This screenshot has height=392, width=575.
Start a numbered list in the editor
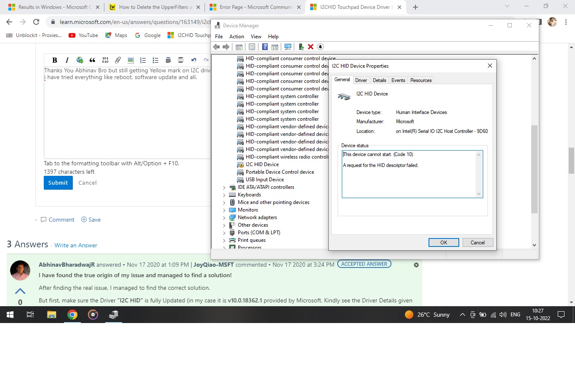[x=143, y=60]
